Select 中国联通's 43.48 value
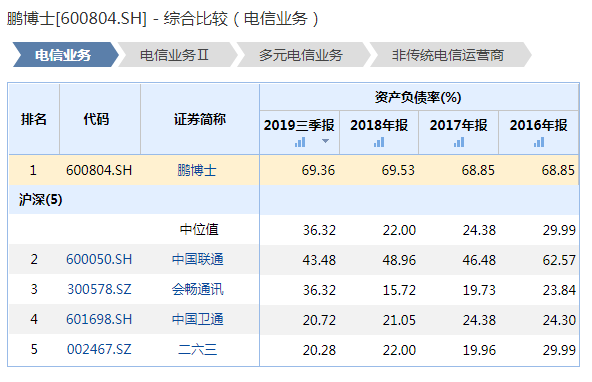Screen dimensions: 592x382 pyautogui.click(x=319, y=260)
